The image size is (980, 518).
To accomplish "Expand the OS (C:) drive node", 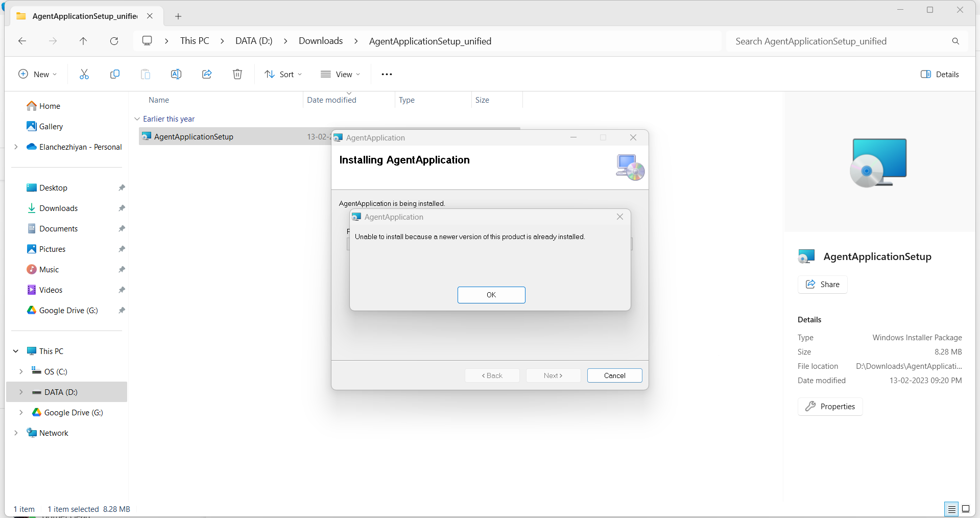I will click(x=21, y=371).
